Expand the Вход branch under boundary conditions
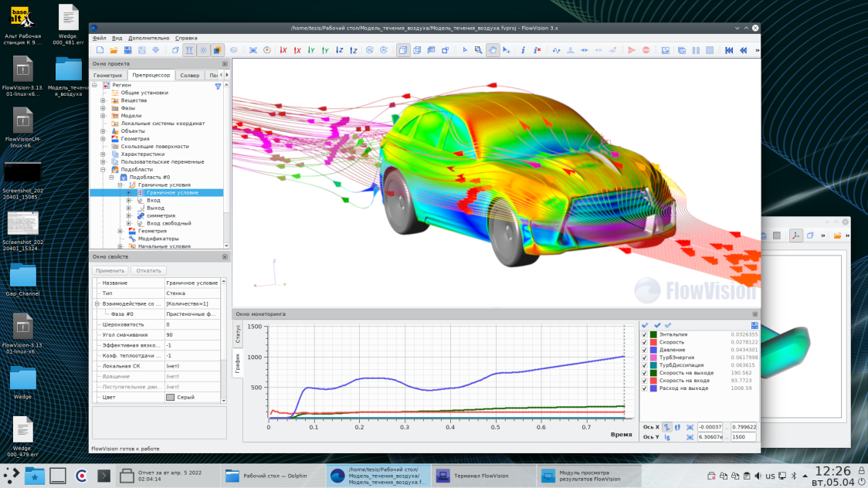Viewport: 868px width, 488px height. coord(128,200)
